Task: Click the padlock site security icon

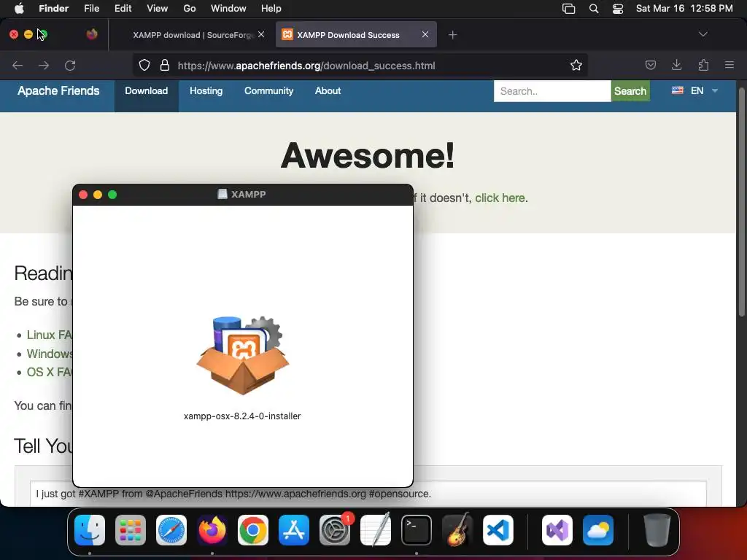Action: click(165, 65)
